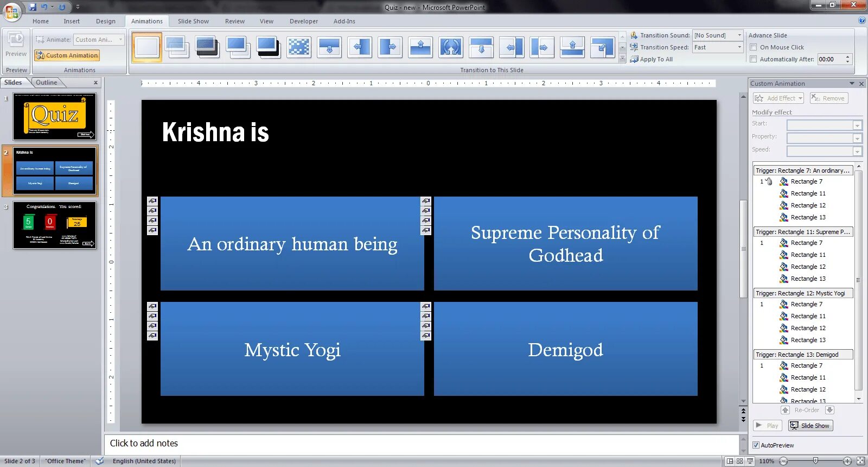This screenshot has height=467, width=868.
Task: Apply the Push Down transition
Action: click(481, 47)
